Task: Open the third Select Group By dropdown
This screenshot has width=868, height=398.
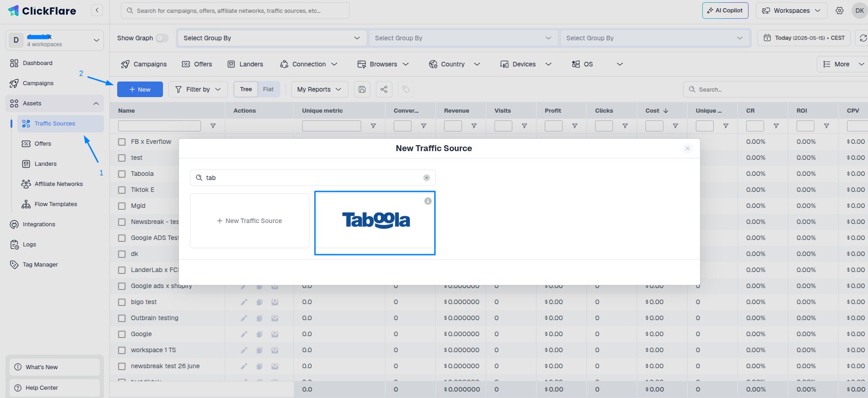Action: (655, 38)
